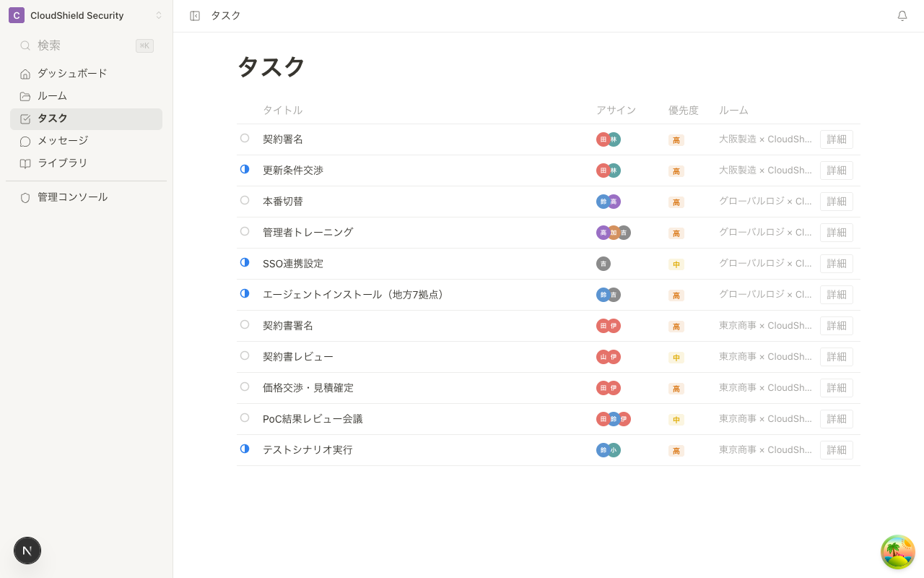This screenshot has width=924, height=578.
Task: Click the CloudShield Security workspace logo
Action: click(16, 15)
